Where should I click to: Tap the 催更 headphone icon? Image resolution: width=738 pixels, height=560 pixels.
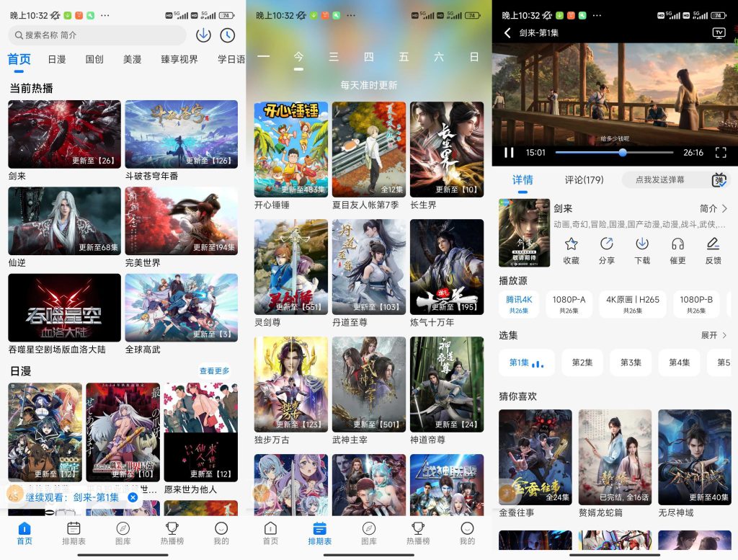pos(677,244)
